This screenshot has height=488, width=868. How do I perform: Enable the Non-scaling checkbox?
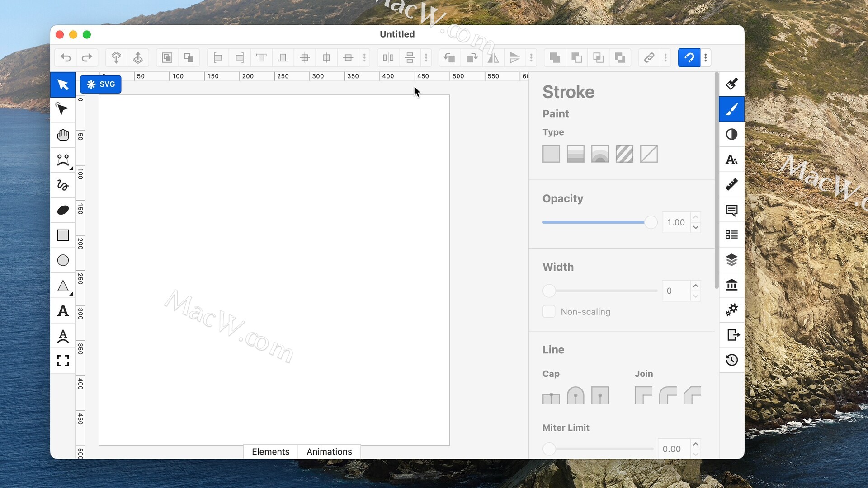tap(549, 311)
